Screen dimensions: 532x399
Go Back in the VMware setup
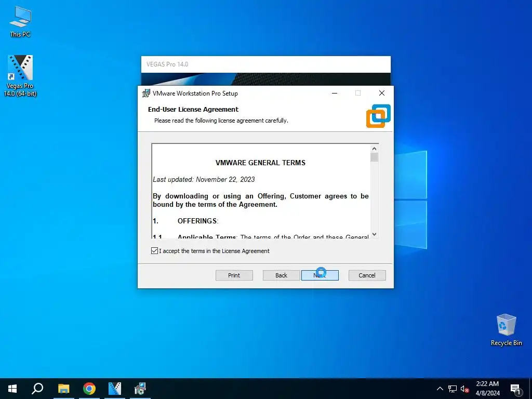point(281,275)
